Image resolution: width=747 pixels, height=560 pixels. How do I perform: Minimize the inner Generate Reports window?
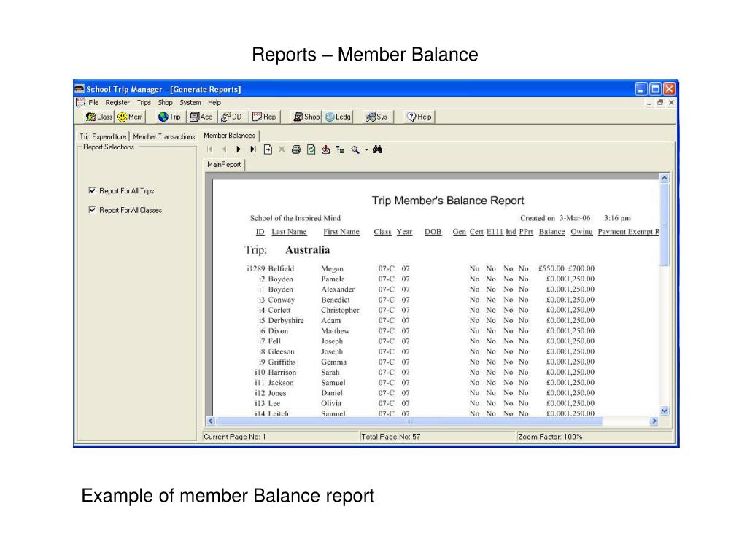[x=649, y=102]
